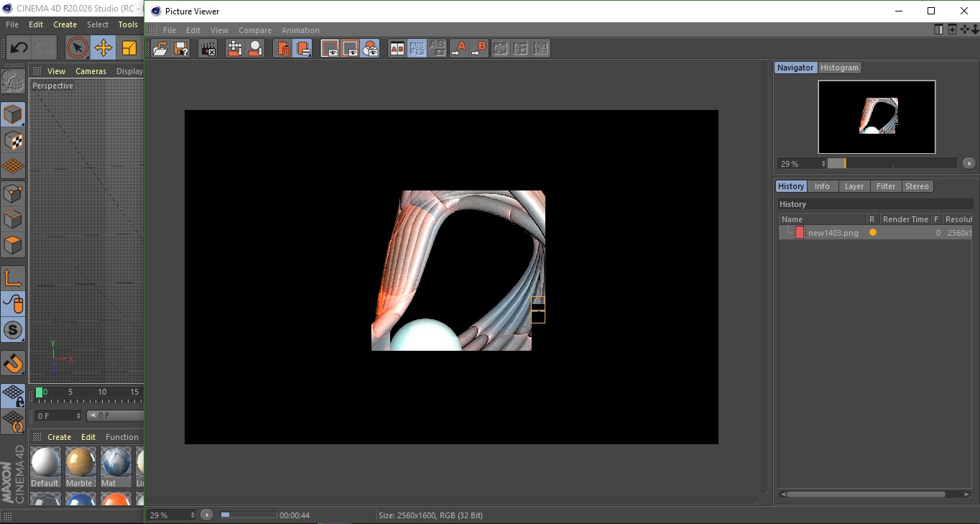
Task: Open the Compare menu
Action: point(254,30)
